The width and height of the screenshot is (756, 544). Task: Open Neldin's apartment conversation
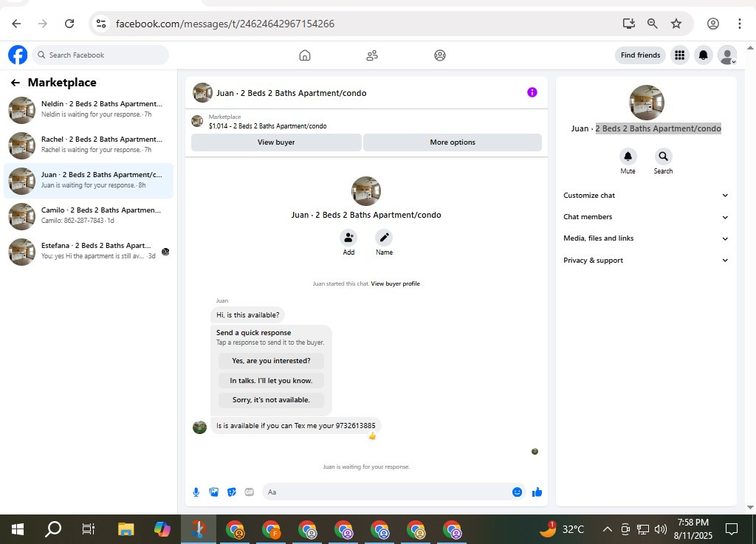click(x=89, y=110)
